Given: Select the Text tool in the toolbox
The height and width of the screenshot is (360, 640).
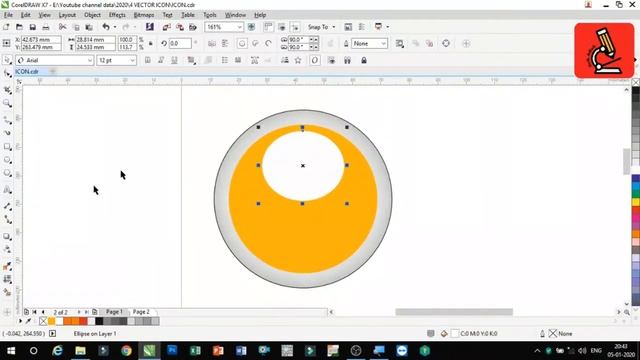Looking at the screenshot, I should 7,190.
